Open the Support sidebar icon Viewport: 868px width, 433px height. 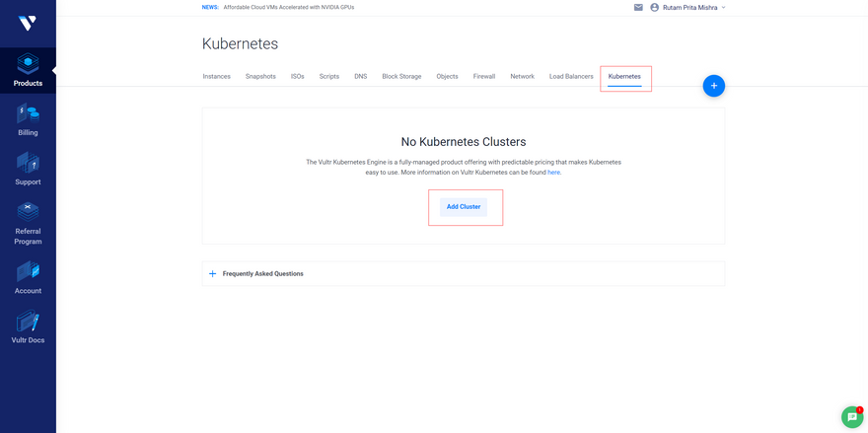28,169
